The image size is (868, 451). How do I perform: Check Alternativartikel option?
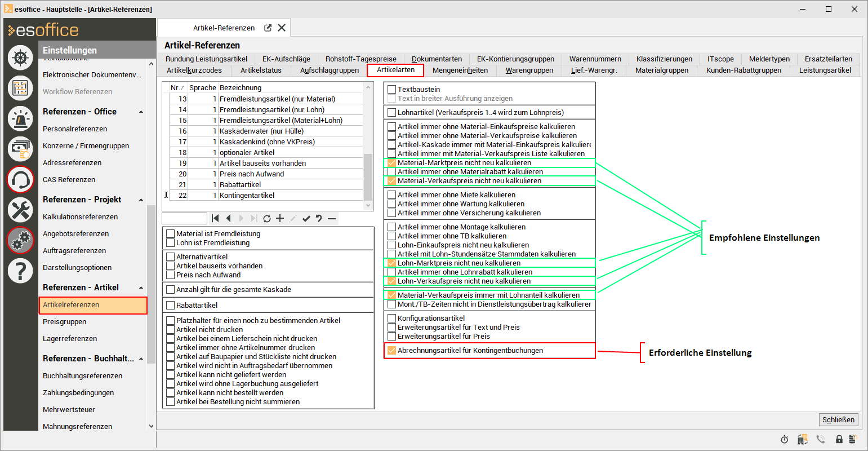171,257
